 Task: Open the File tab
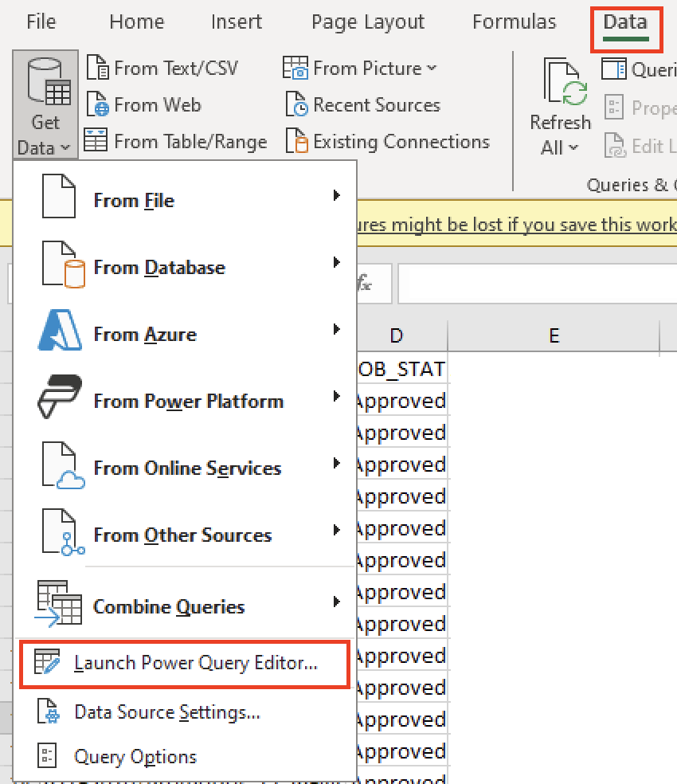pyautogui.click(x=41, y=22)
